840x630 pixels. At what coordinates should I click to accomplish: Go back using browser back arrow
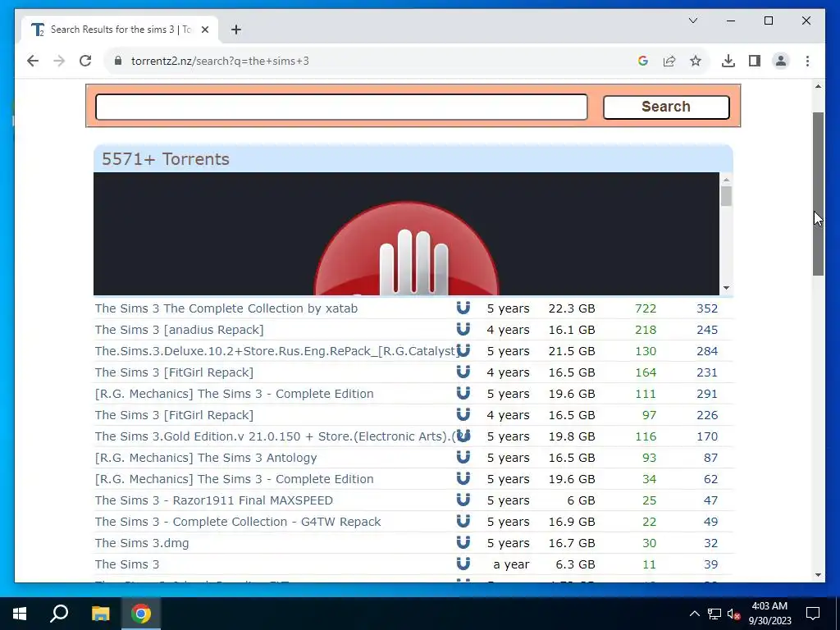click(x=33, y=61)
